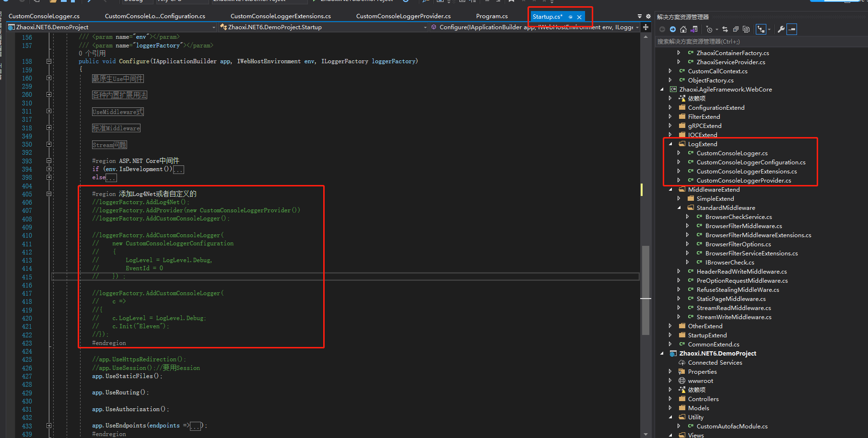Click the Solution Explorer search box
Viewport: 868px width, 438px height.
(x=761, y=42)
